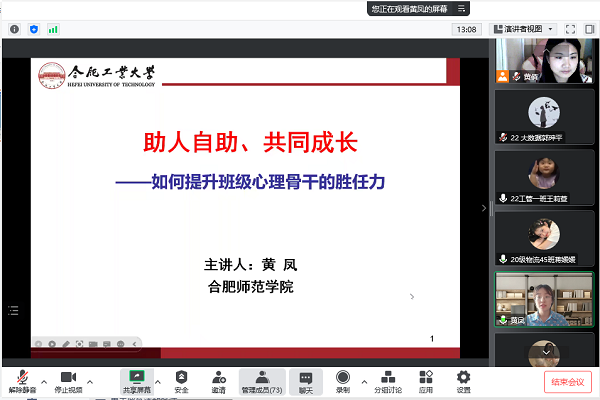Viewport: 600px width, 400px height.
Task: Click the 共享屏幕 share screen icon
Action: tap(136, 378)
